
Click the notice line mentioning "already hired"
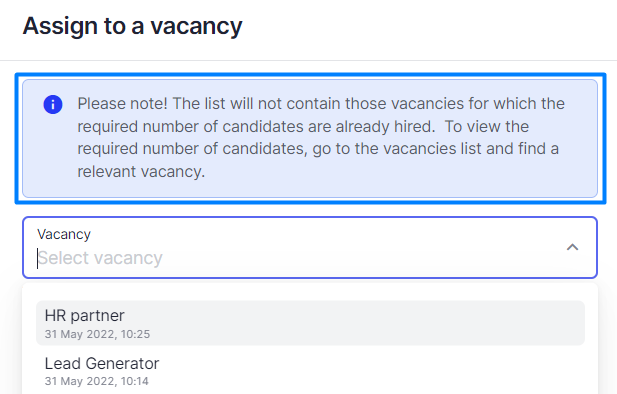coord(303,126)
